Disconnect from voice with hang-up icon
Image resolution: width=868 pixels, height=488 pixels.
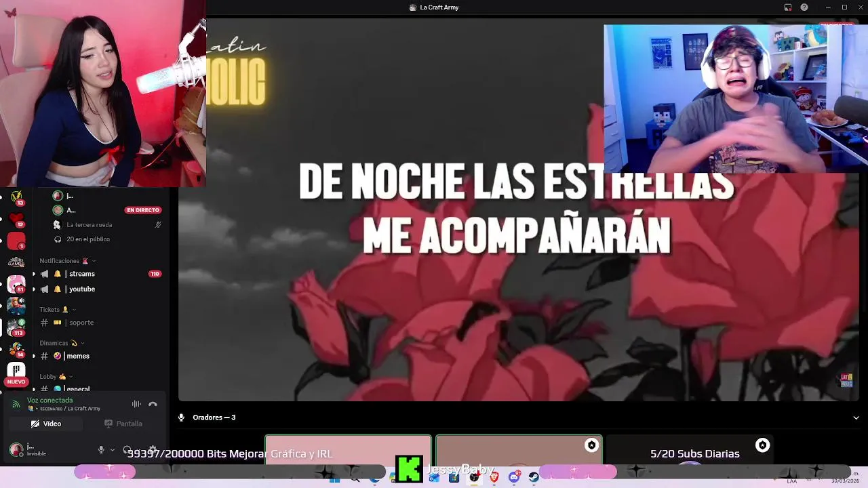153,404
